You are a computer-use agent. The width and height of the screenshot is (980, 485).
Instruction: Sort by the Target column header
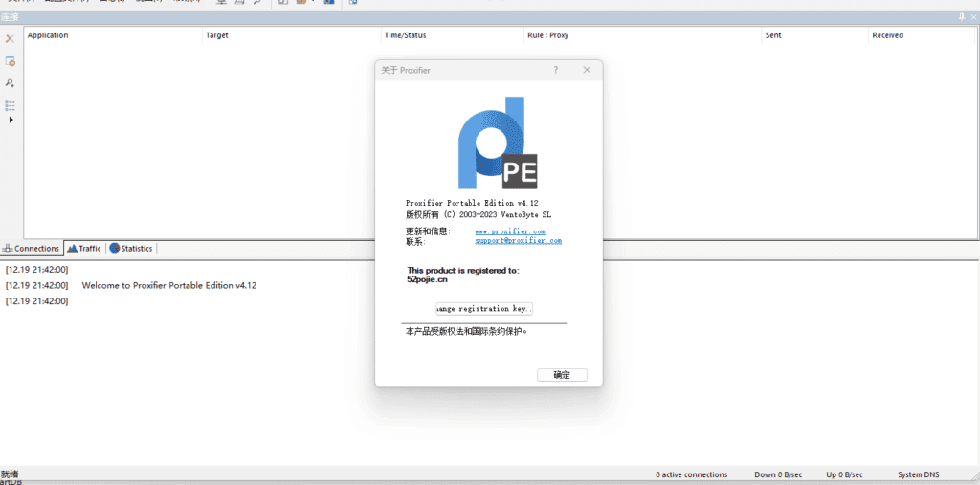(x=292, y=35)
